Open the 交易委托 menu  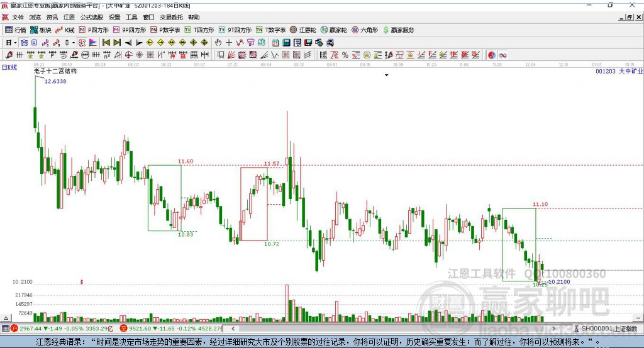point(171,17)
